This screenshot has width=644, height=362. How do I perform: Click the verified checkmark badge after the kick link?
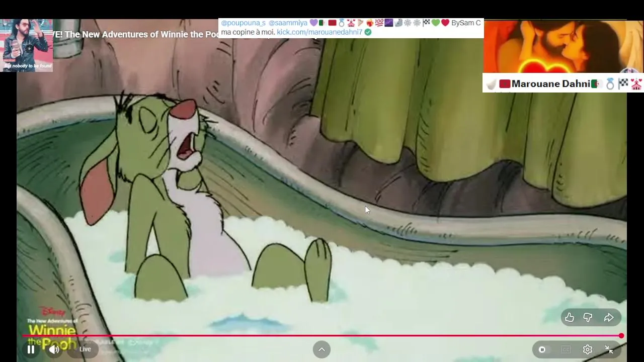368,32
